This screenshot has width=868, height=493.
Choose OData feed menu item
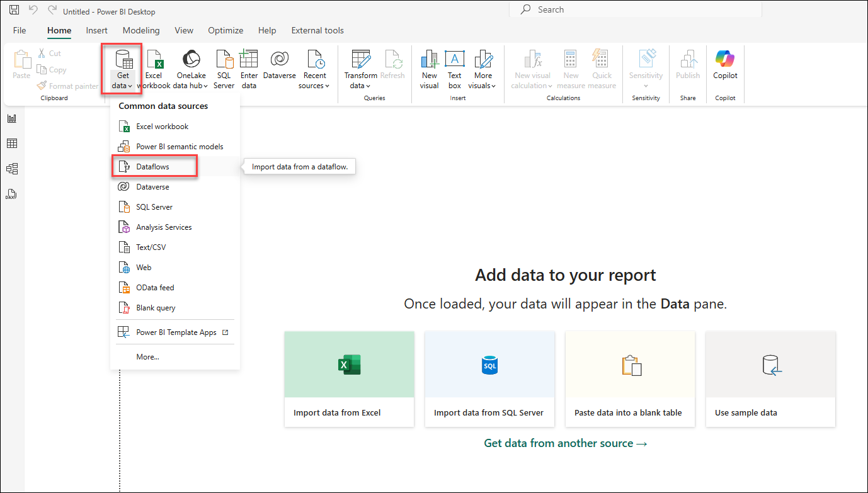[x=174, y=288]
